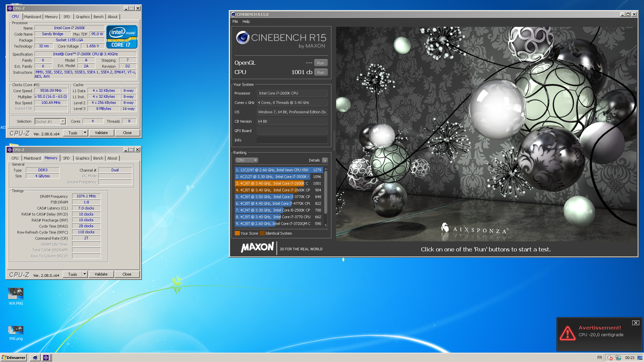
Task: Click the red warning triangle icon
Action: click(568, 333)
